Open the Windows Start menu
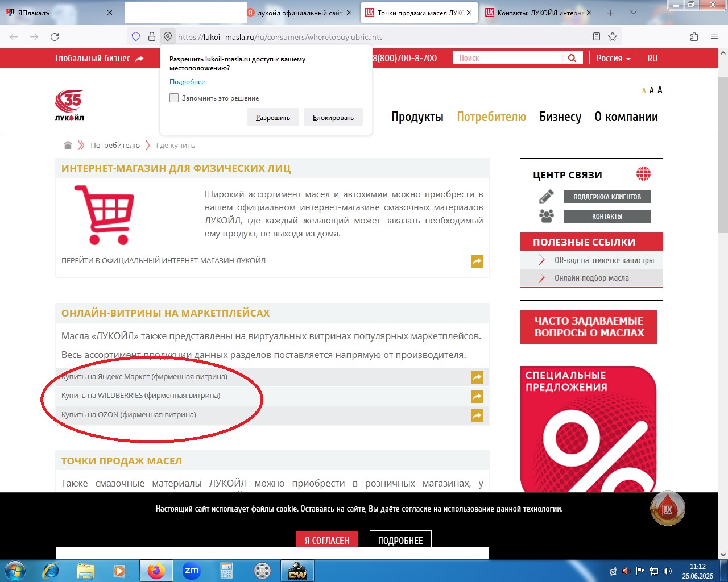Screen dimensions: 728x582 [15, 571]
